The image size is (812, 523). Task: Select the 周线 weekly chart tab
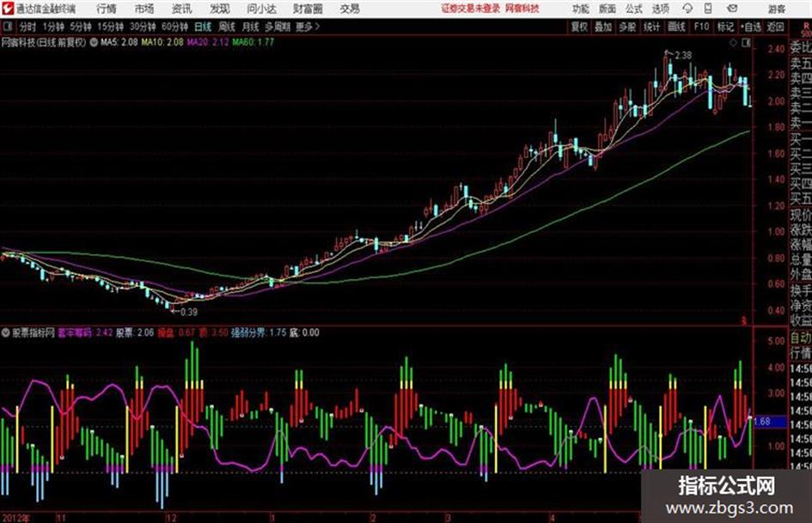click(x=227, y=27)
